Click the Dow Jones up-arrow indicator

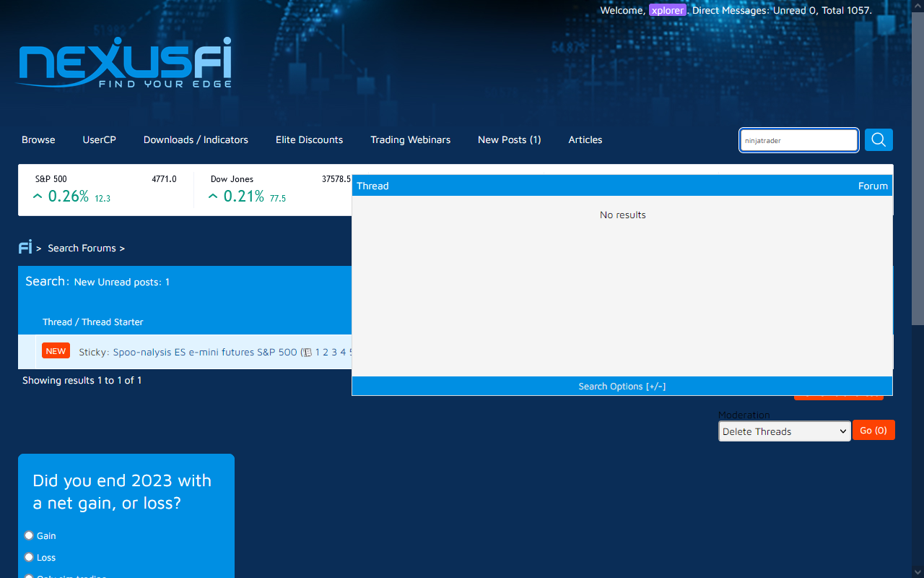coord(213,197)
